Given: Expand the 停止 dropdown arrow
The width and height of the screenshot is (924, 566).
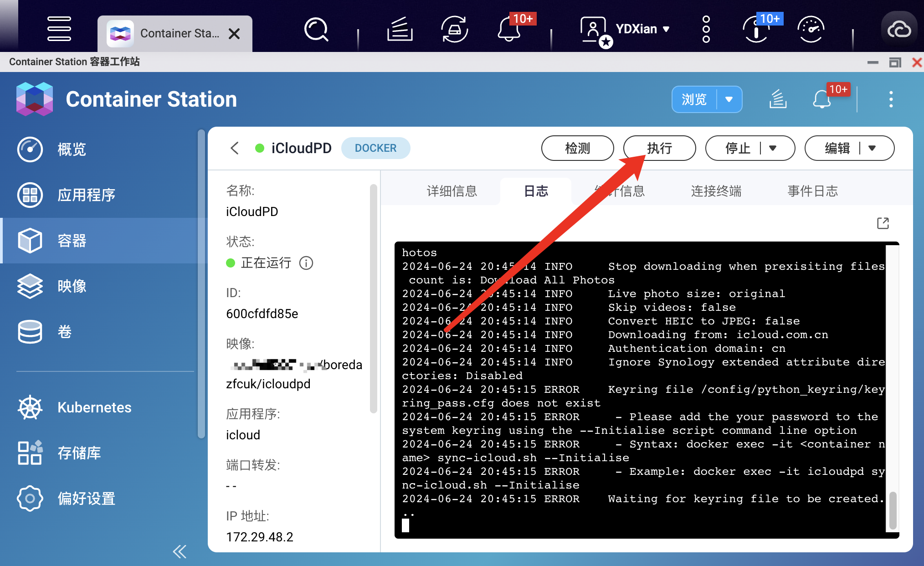Looking at the screenshot, I should pyautogui.click(x=773, y=148).
